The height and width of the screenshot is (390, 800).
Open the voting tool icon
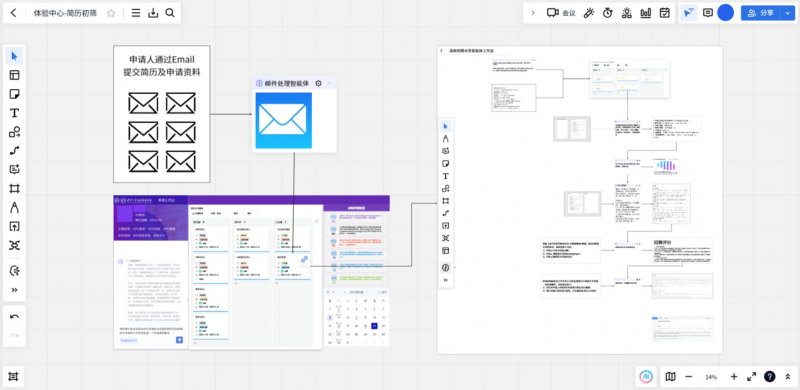pos(646,13)
